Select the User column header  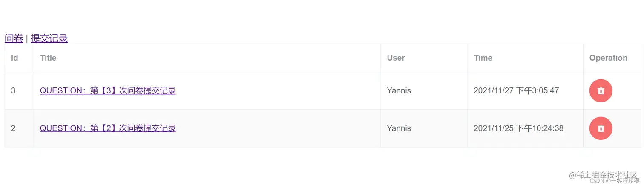click(396, 58)
